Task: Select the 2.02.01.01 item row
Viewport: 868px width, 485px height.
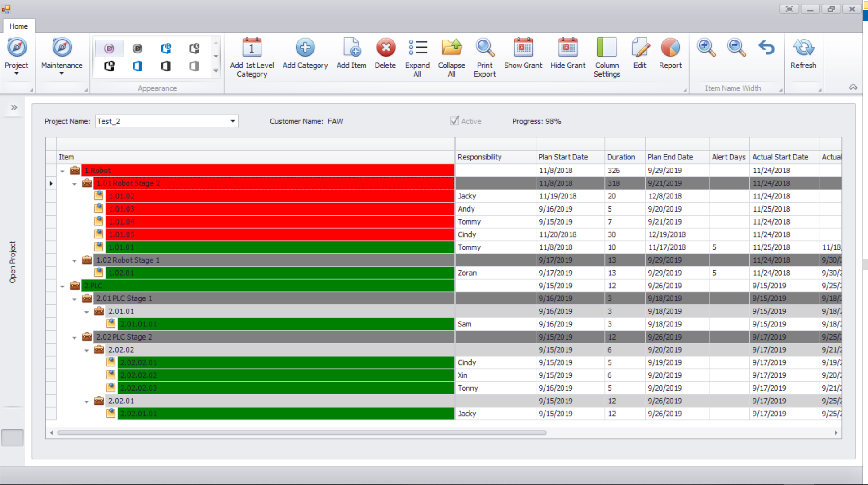Action: click(286, 414)
